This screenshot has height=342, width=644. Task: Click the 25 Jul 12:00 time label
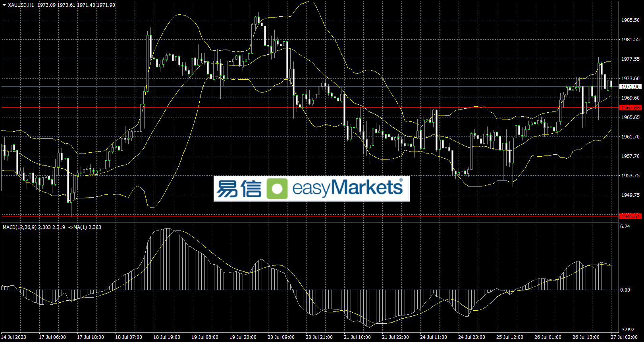[510, 337]
